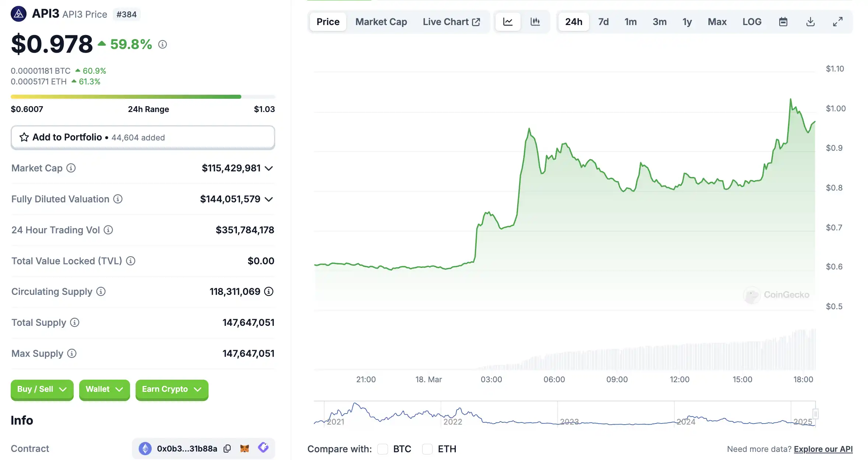
Task: Click Add to Portfolio button
Action: click(143, 137)
